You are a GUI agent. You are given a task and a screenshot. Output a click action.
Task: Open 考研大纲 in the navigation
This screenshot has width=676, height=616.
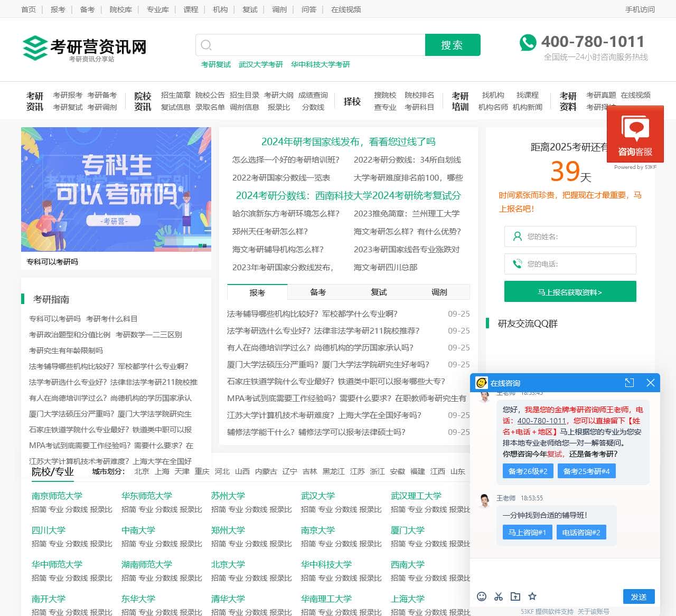pos(279,95)
